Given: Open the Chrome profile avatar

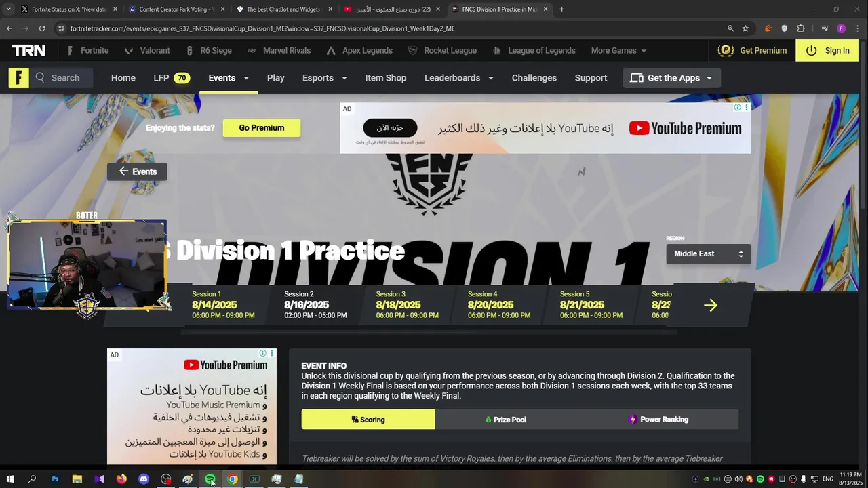Looking at the screenshot, I should coord(841,28).
